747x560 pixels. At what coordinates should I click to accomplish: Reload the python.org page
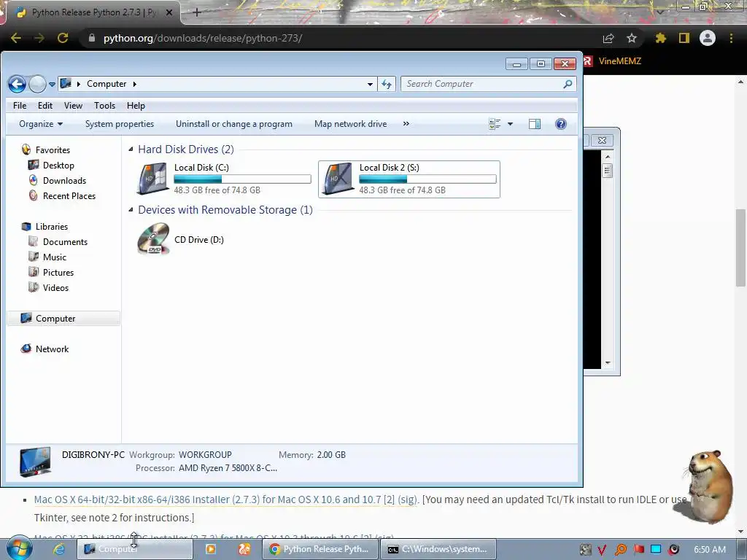coord(63,38)
